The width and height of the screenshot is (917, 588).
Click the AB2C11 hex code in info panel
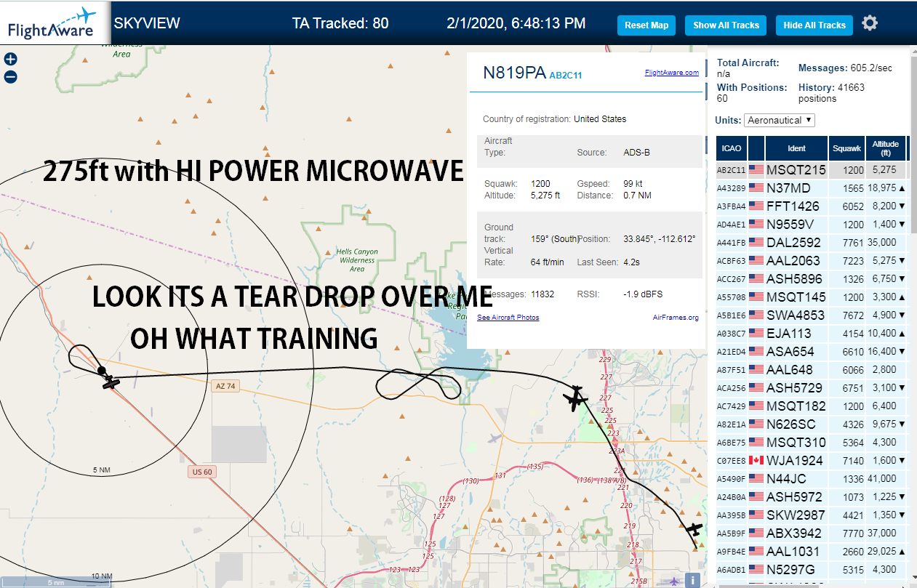click(566, 75)
